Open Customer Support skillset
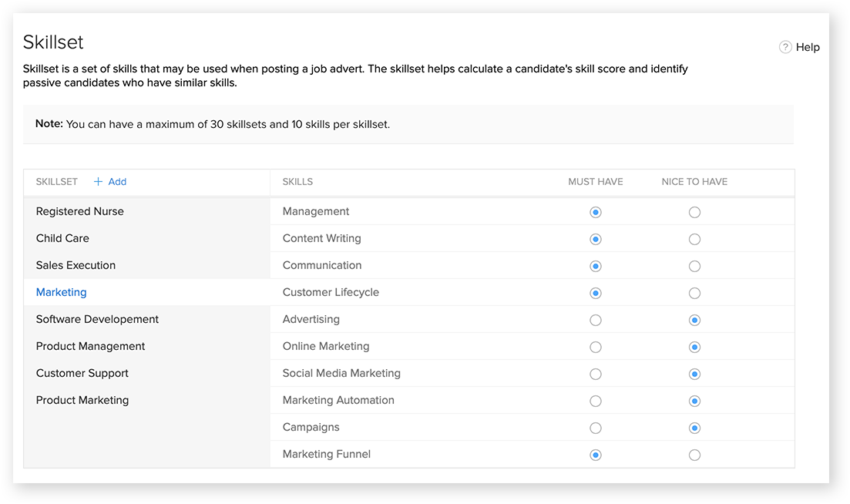The height and width of the screenshot is (504, 850). coord(82,373)
